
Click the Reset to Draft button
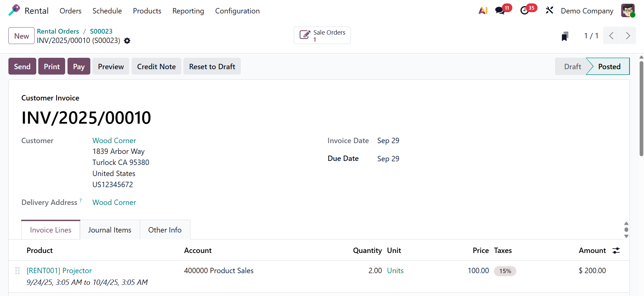pos(212,67)
